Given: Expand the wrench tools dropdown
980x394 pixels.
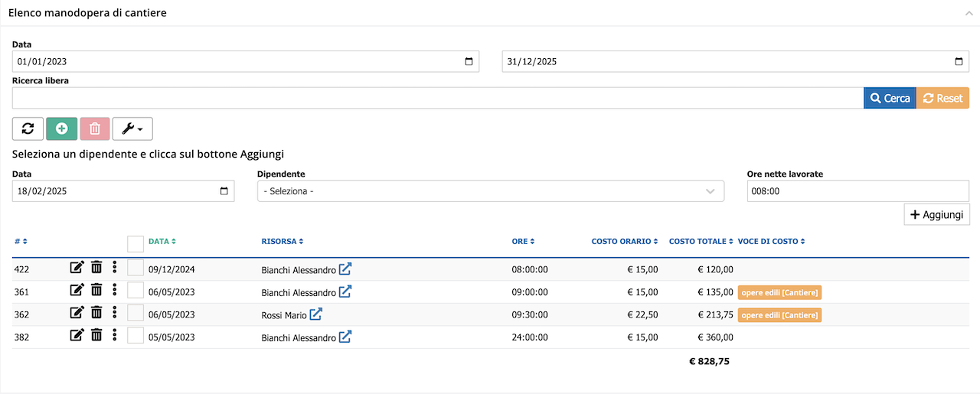Looking at the screenshot, I should tap(132, 129).
